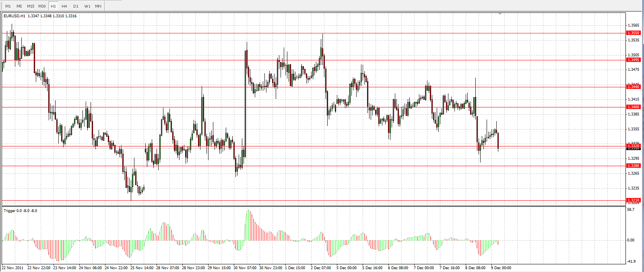Select the 1.3440 red price level label
Image resolution: width=644 pixels, height=272 pixels.
[634, 87]
